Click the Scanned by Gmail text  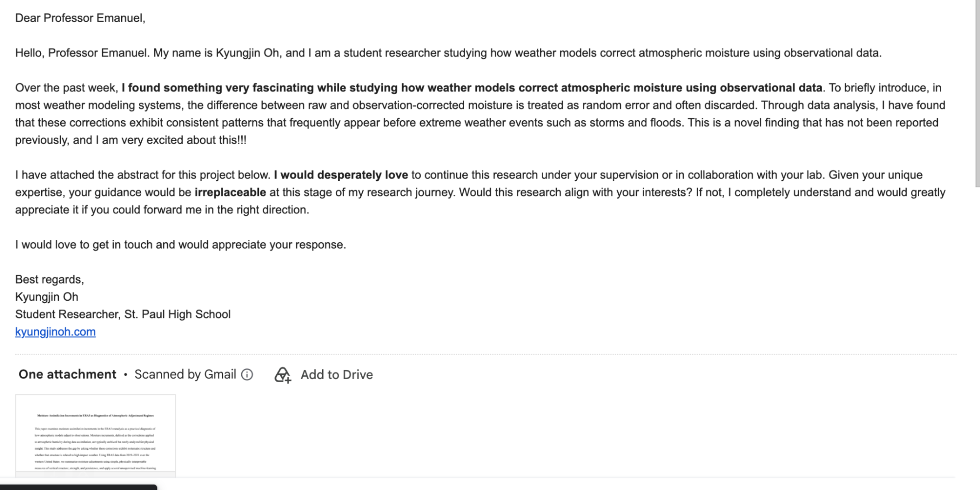coord(185,374)
